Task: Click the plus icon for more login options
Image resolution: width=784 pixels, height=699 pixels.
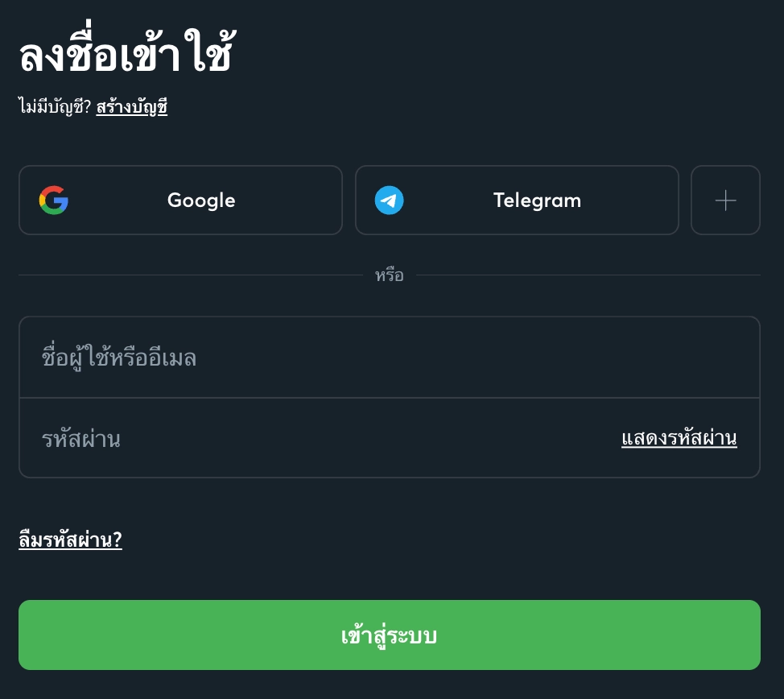Action: (725, 200)
